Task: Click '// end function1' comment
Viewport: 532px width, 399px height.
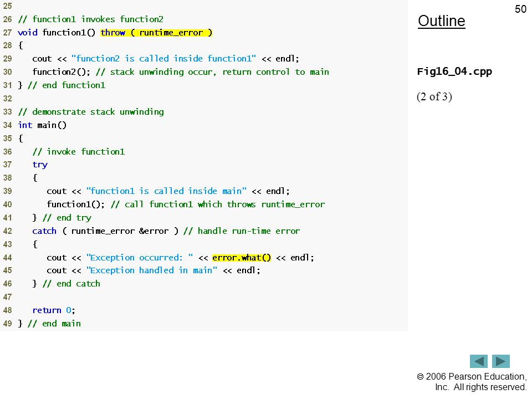Action: point(66,85)
